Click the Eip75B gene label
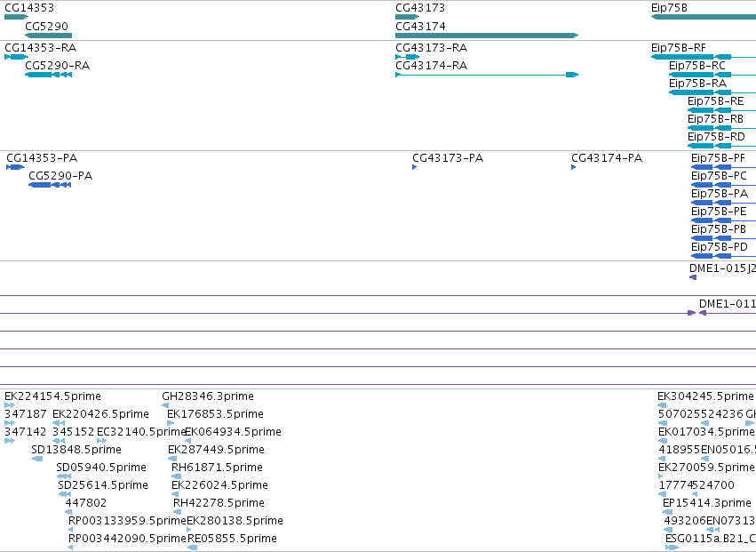This screenshot has height=552, width=756. click(669, 8)
